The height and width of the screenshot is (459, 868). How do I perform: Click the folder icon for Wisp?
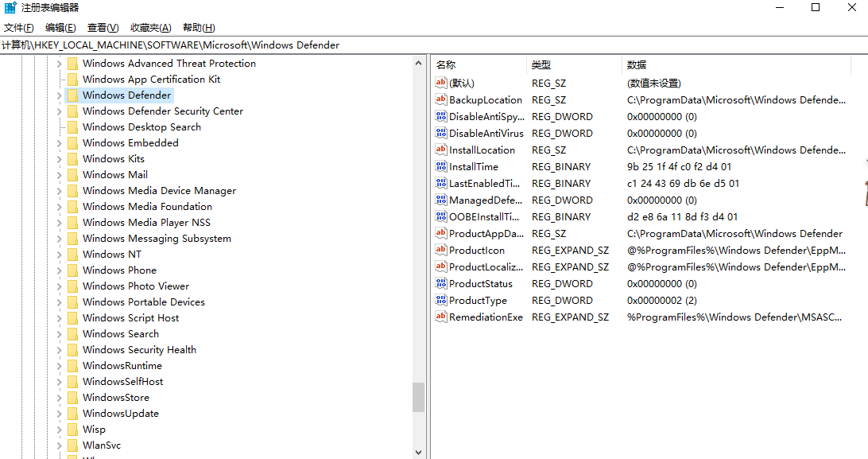[x=72, y=429]
